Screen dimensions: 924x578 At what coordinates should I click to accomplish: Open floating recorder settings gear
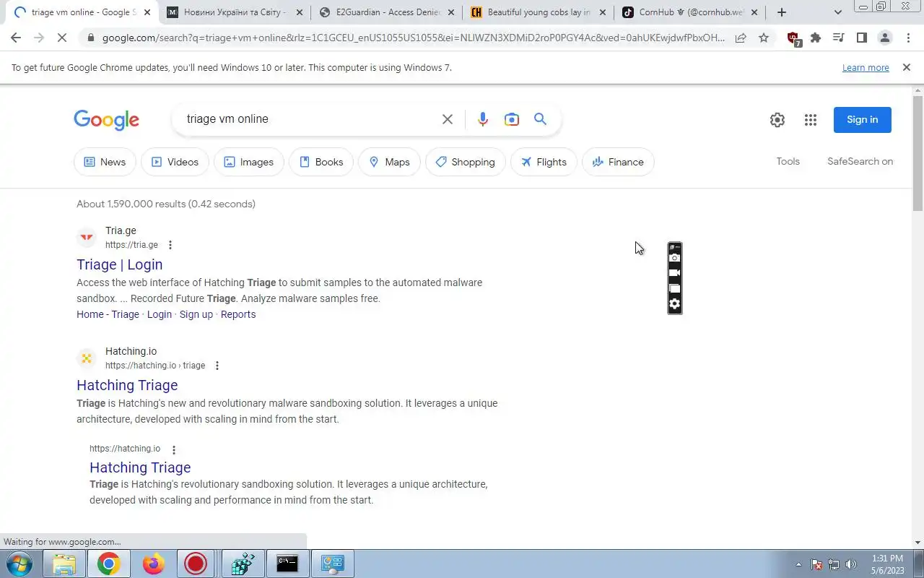pos(675,304)
